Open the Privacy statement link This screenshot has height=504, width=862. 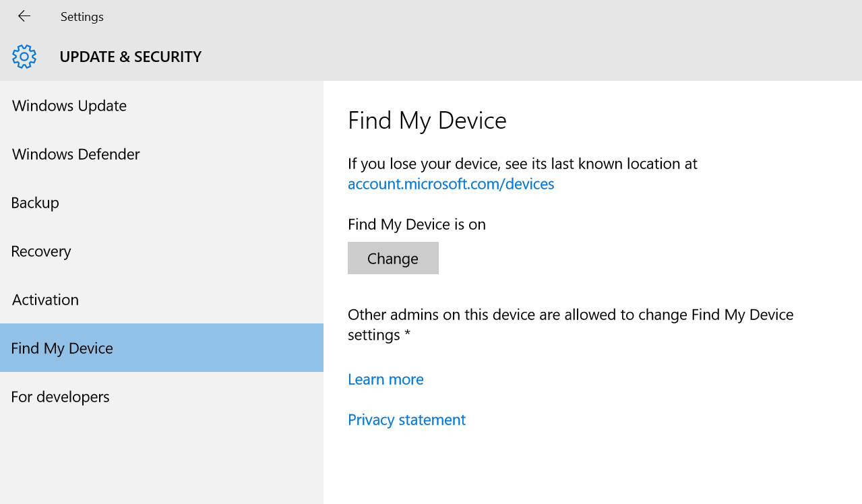406,420
